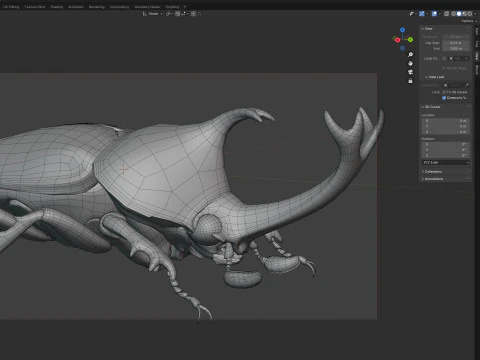Open the Scripting workspace tab
This screenshot has width=480, height=360.
point(172,7)
